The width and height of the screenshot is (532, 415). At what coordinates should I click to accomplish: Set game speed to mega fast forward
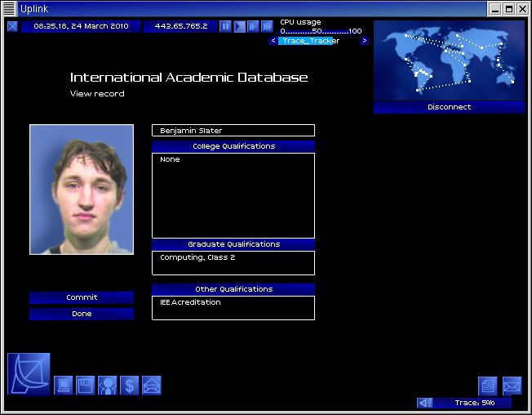(x=267, y=26)
